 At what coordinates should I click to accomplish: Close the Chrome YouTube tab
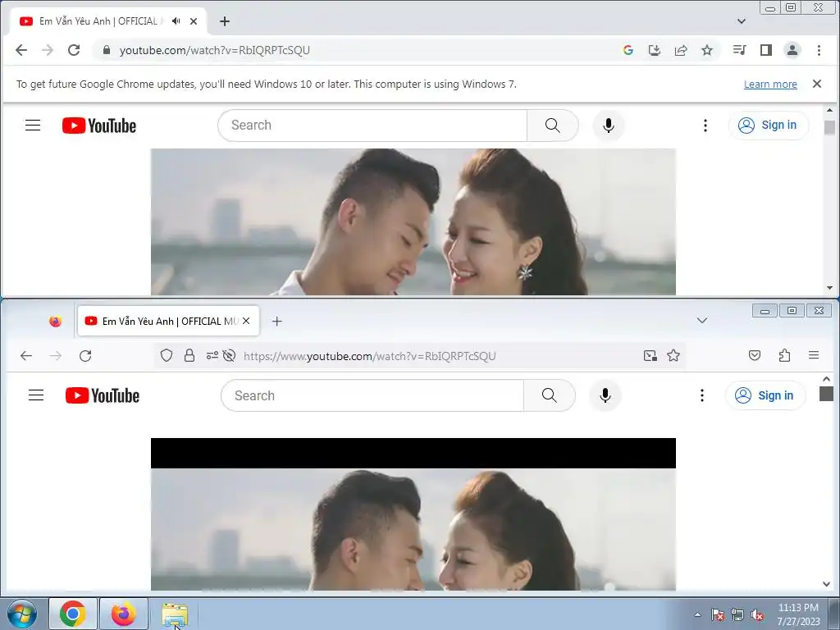(194, 21)
